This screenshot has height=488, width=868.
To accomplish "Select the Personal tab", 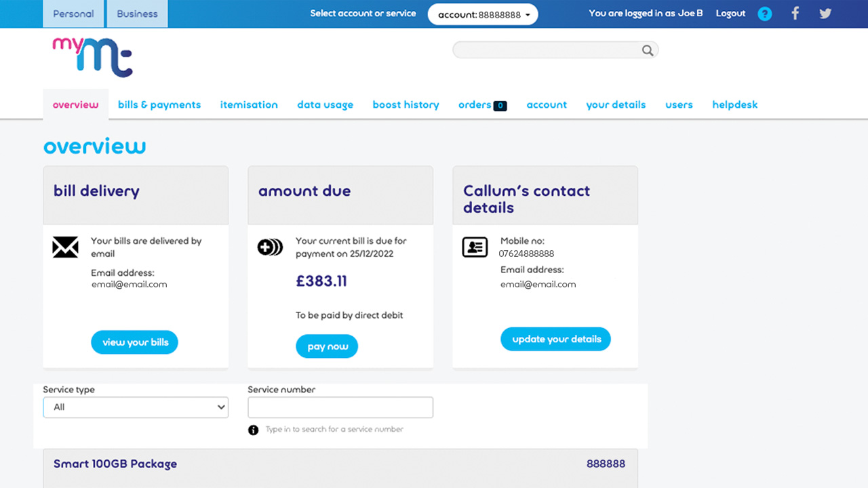I will coord(73,14).
